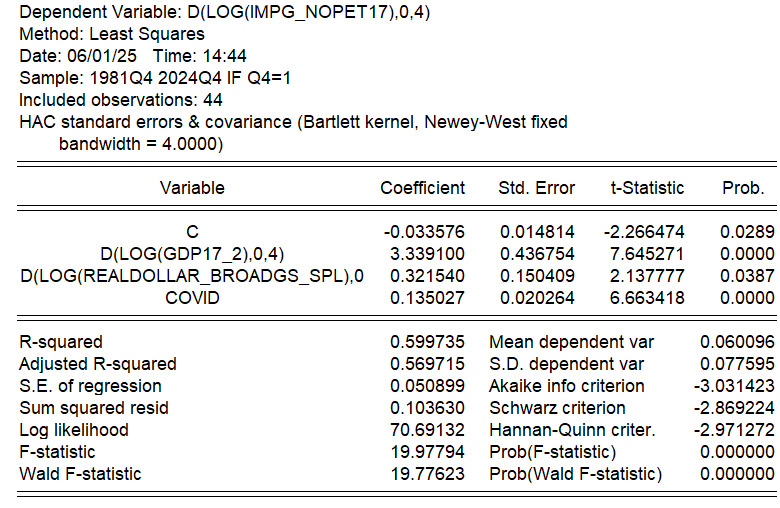
Task: Select the Dependent Variable header line
Action: click(224, 12)
